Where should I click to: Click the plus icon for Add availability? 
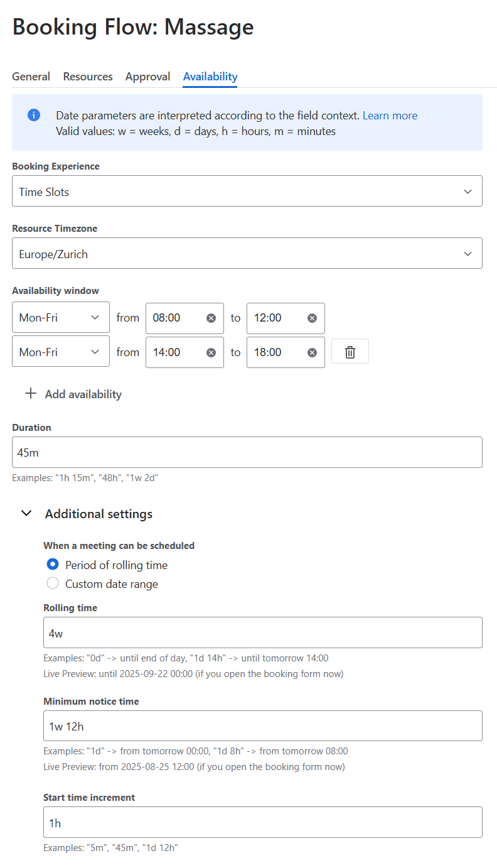pos(30,394)
